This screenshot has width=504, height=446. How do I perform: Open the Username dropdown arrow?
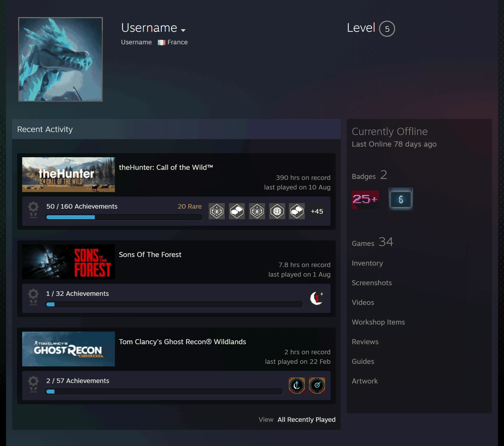click(183, 30)
